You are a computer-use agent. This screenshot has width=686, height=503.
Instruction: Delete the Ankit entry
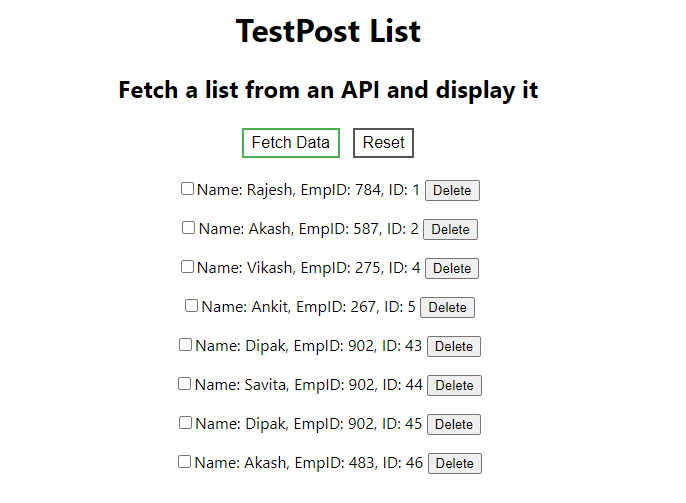click(448, 307)
